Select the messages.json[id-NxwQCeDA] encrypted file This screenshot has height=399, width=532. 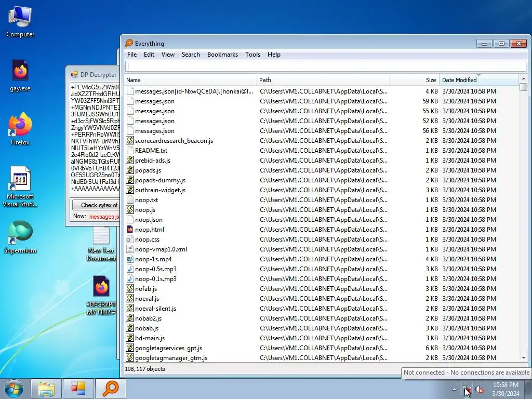click(x=194, y=91)
